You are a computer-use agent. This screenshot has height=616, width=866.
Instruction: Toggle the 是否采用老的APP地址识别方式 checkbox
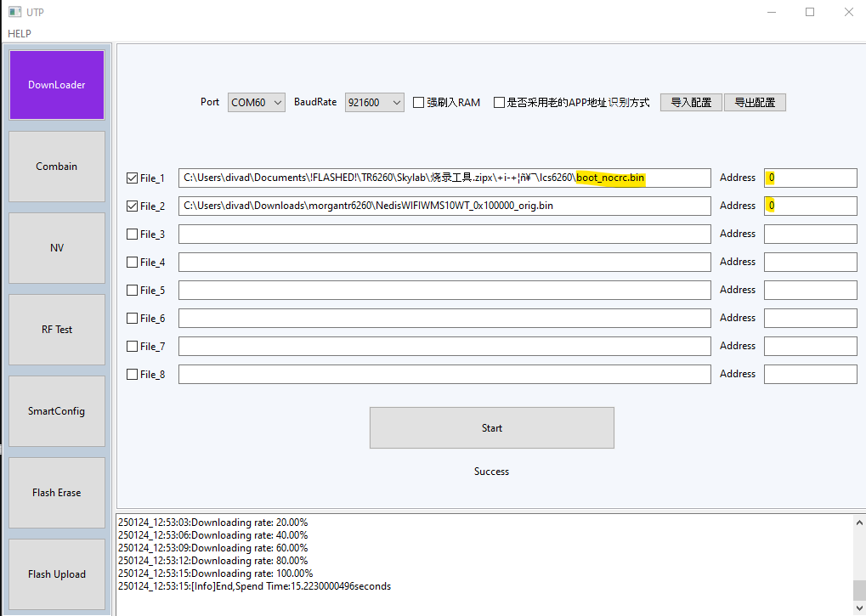pyautogui.click(x=499, y=103)
